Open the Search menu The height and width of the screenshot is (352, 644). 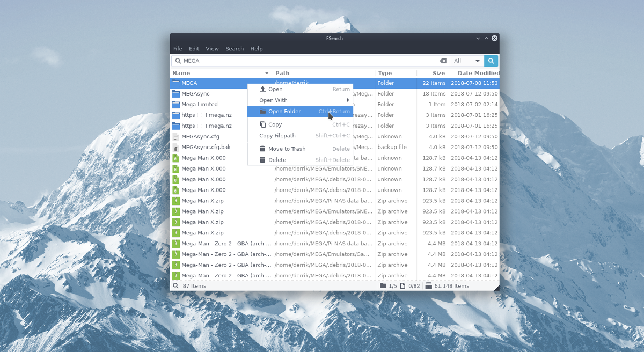click(235, 48)
